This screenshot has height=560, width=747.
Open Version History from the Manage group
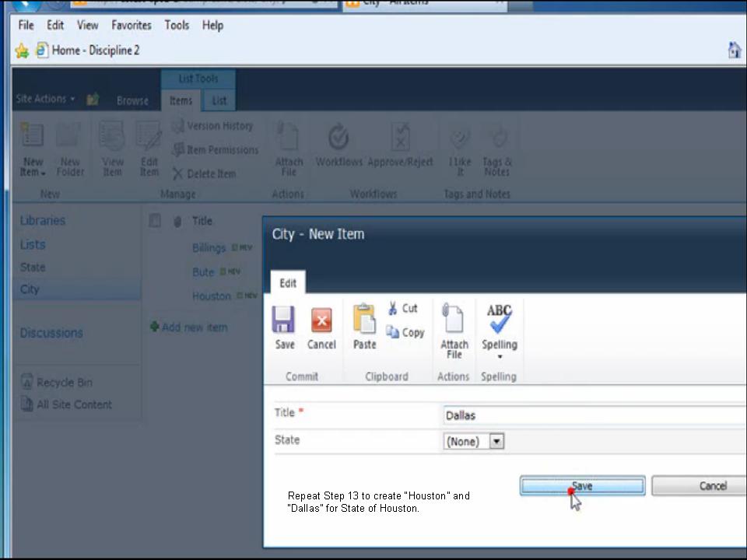214,125
